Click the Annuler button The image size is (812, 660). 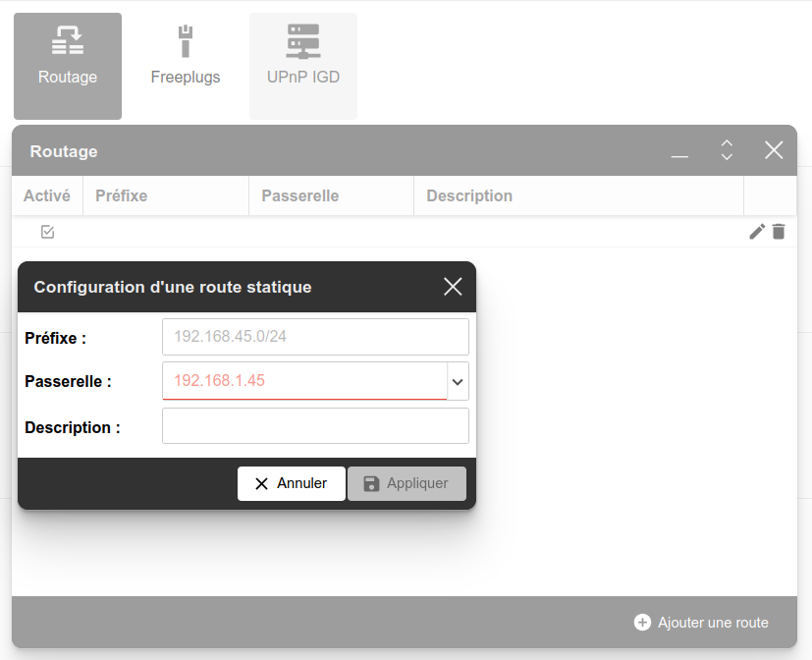[292, 483]
